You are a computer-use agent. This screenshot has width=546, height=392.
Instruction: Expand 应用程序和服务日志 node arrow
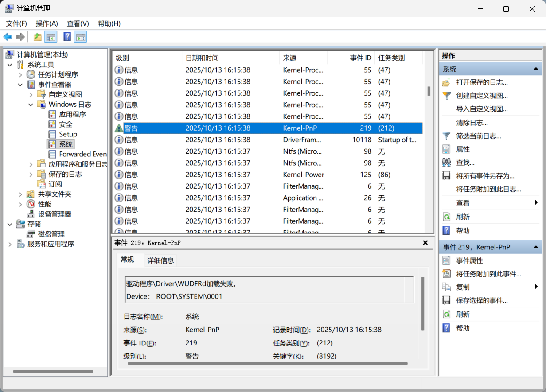31,164
